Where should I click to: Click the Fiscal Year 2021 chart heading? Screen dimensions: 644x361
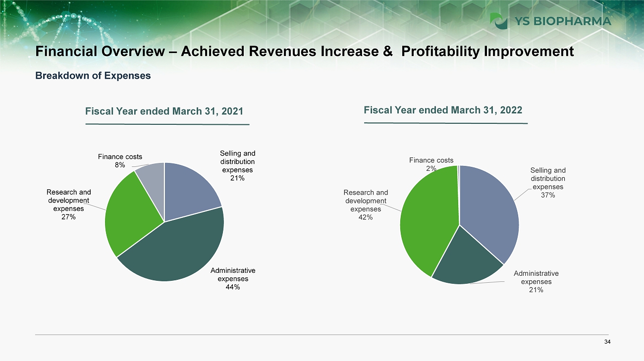[164, 111]
